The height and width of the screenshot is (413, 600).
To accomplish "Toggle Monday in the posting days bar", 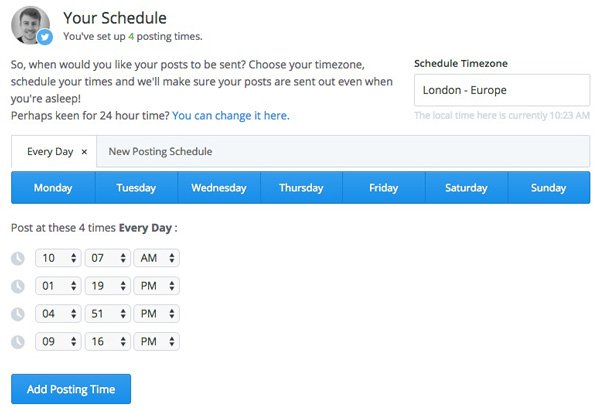I will pos(53,188).
